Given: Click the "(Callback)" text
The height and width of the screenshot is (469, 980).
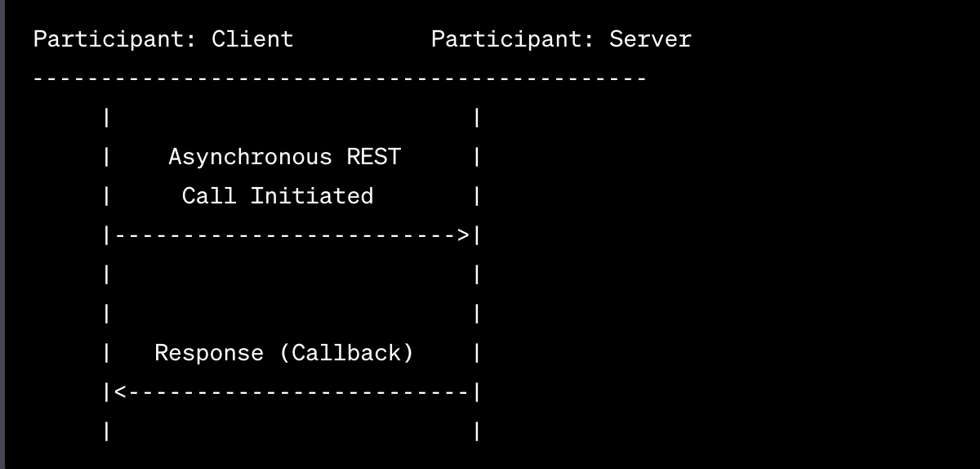Looking at the screenshot, I should [x=346, y=353].
